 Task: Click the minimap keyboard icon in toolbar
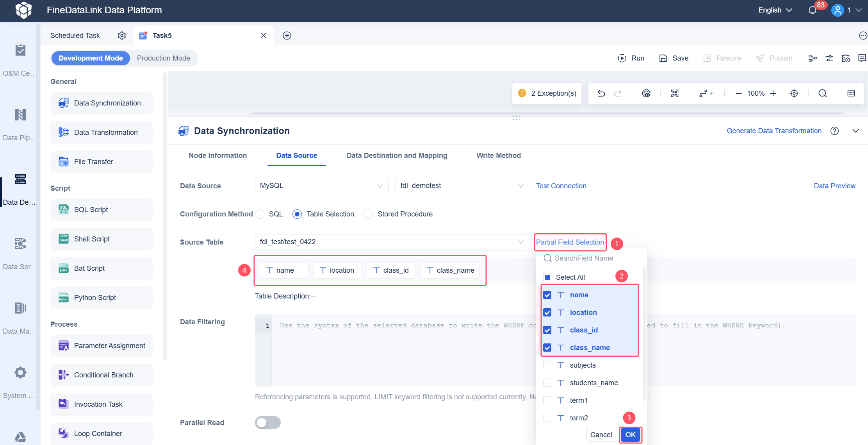[x=851, y=93]
